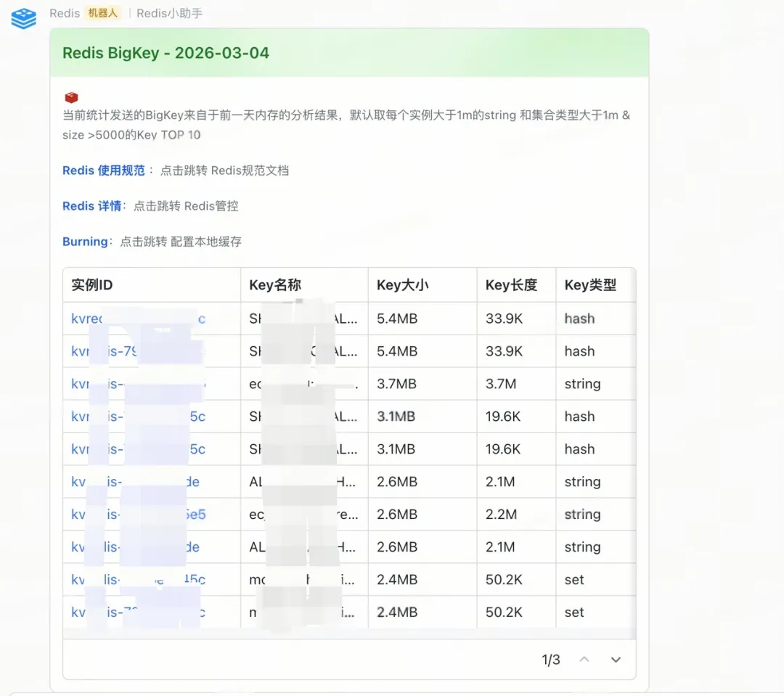The width and height of the screenshot is (784, 696).
Task: Click the card title Redis BigKey - 2026-03-04
Action: pos(166,53)
